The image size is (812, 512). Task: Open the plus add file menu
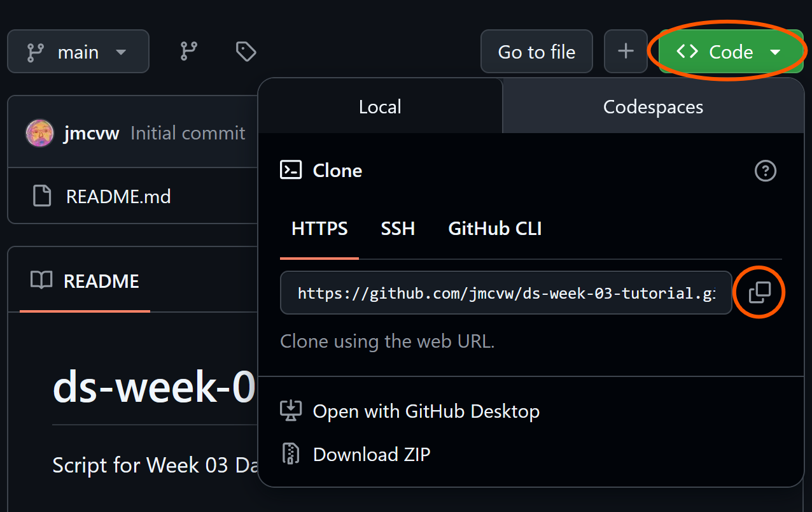[626, 52]
